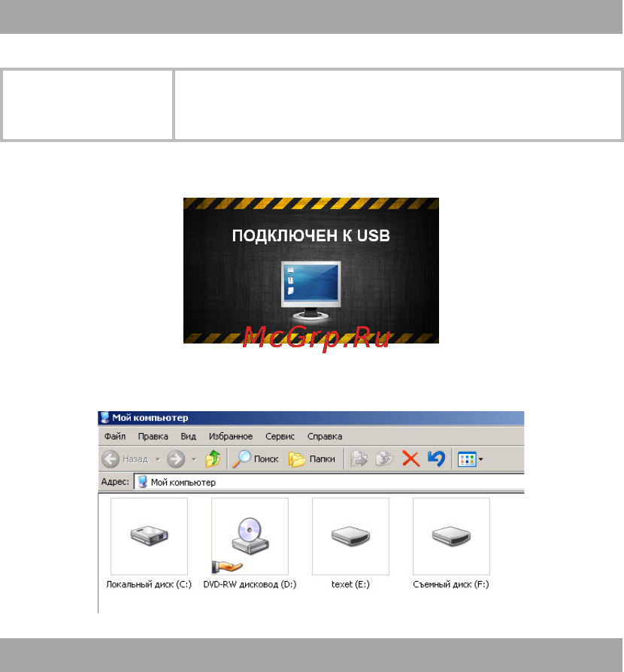Click the Съемный диск (F:) label

click(x=451, y=585)
